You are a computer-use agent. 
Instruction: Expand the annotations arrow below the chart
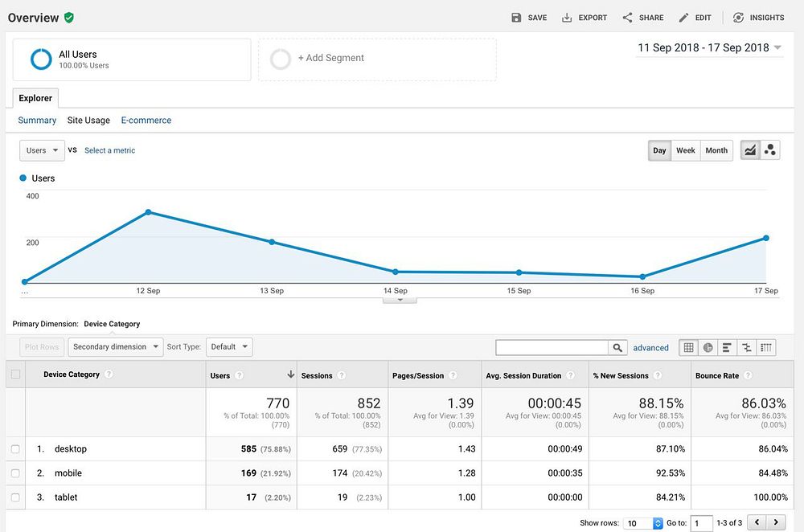click(x=400, y=300)
